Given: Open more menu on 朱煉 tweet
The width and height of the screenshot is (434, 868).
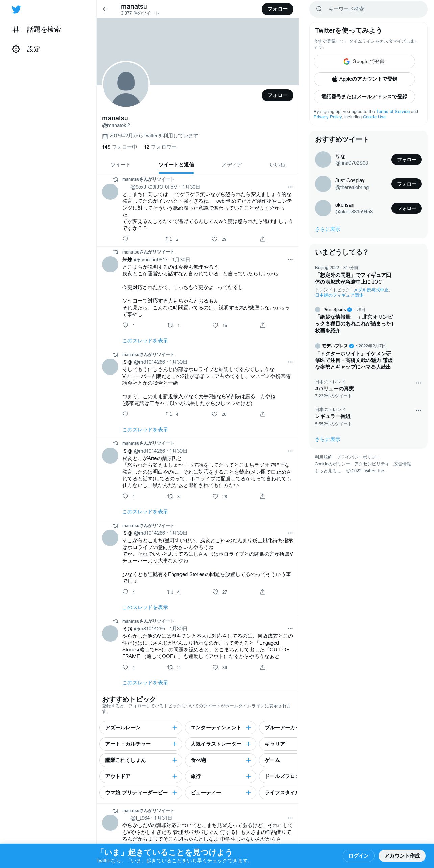Looking at the screenshot, I should coord(290,260).
